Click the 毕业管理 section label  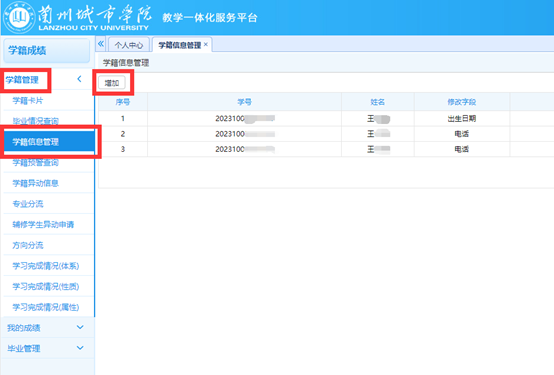click(x=24, y=348)
